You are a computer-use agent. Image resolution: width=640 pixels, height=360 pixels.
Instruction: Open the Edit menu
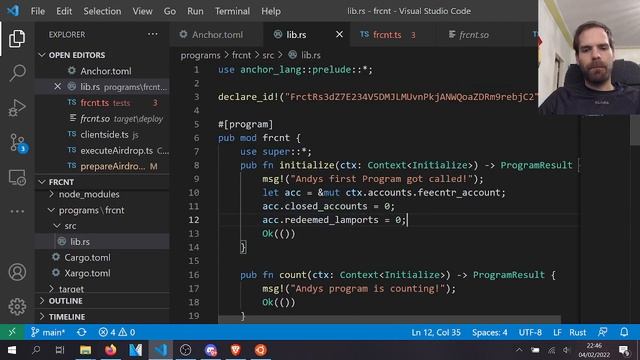point(64,11)
